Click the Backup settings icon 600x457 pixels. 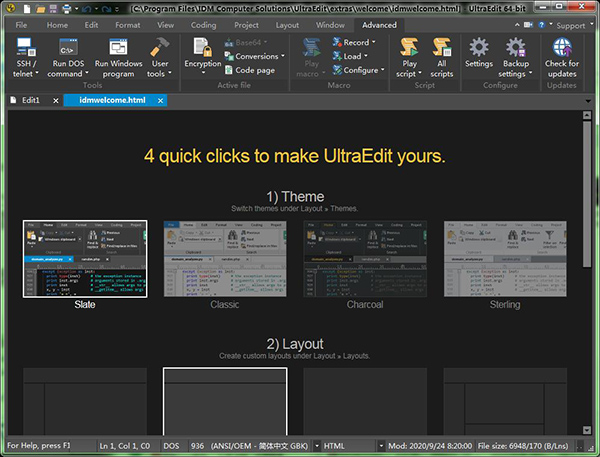click(x=515, y=47)
